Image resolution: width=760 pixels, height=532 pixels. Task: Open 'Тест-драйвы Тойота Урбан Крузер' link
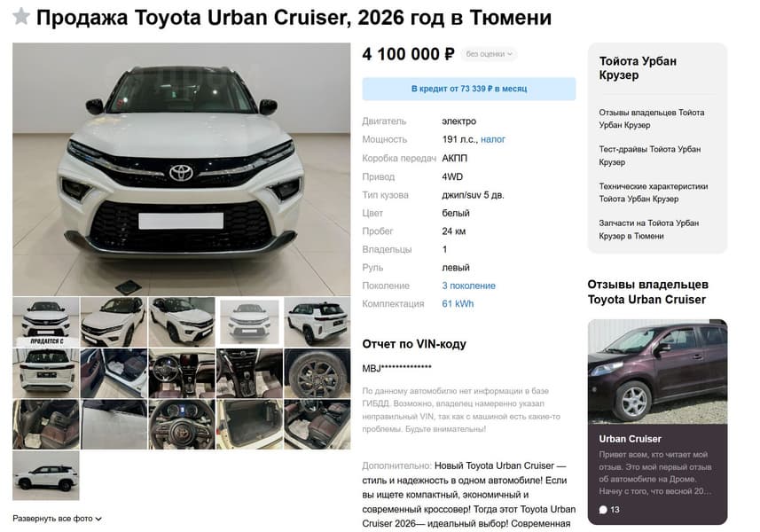click(649, 155)
